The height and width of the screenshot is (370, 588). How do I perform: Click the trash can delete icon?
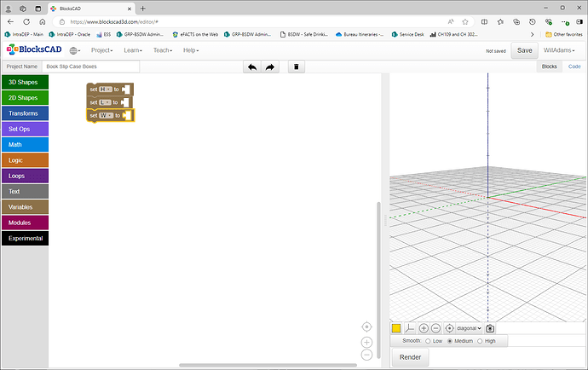click(297, 67)
